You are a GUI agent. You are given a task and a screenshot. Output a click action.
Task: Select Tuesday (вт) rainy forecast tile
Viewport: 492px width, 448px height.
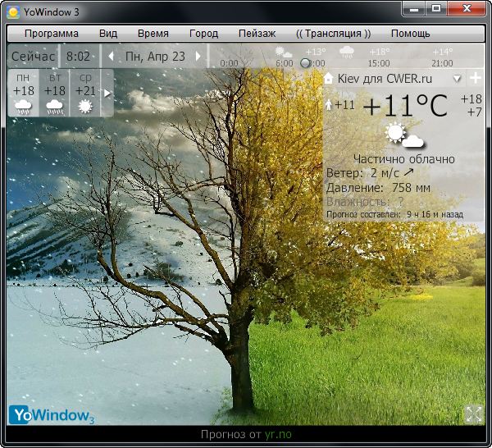55,93
